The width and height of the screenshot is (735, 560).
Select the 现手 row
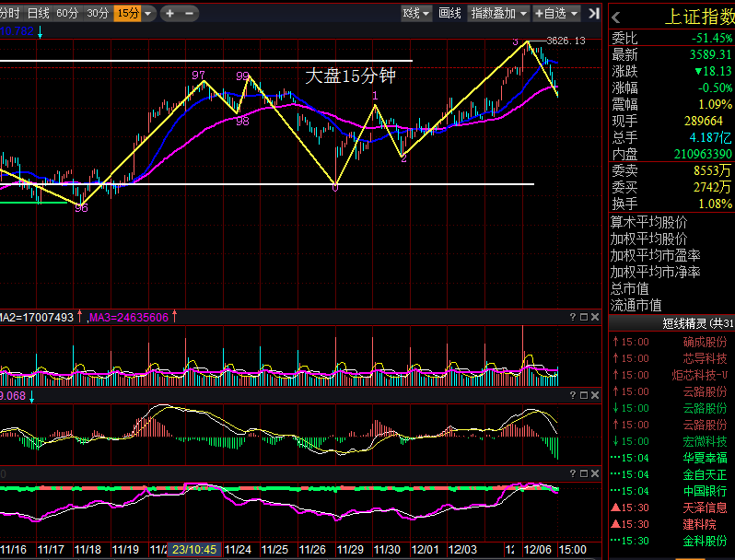[671, 121]
